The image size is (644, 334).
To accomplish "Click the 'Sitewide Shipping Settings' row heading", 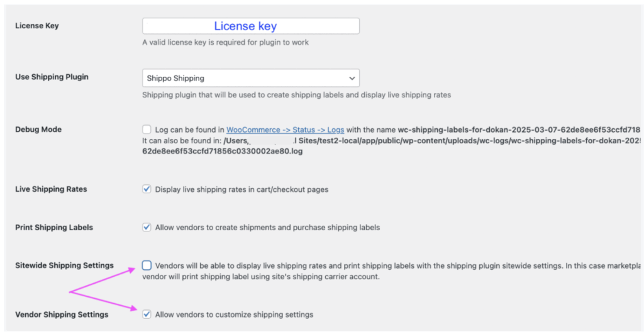I will click(x=64, y=265).
